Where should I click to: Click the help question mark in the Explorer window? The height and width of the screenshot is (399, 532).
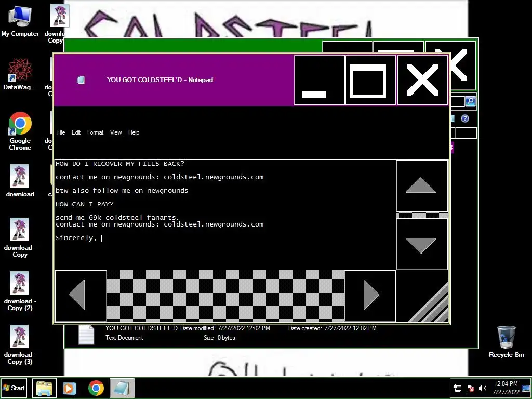pyautogui.click(x=465, y=118)
